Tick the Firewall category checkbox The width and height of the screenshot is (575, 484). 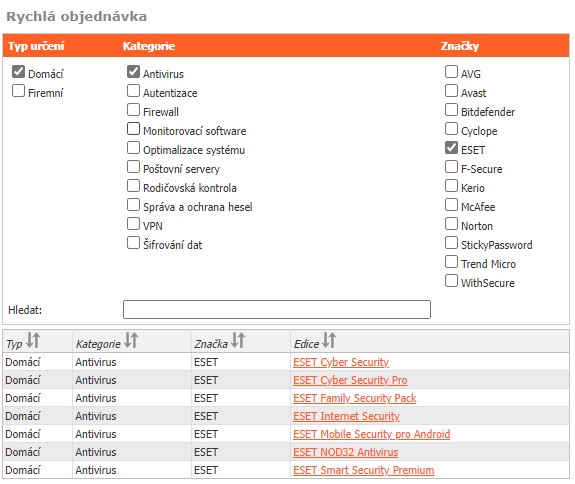click(x=133, y=110)
